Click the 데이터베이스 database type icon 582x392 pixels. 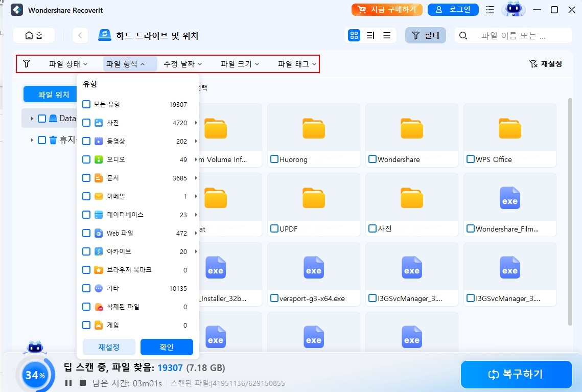(98, 215)
